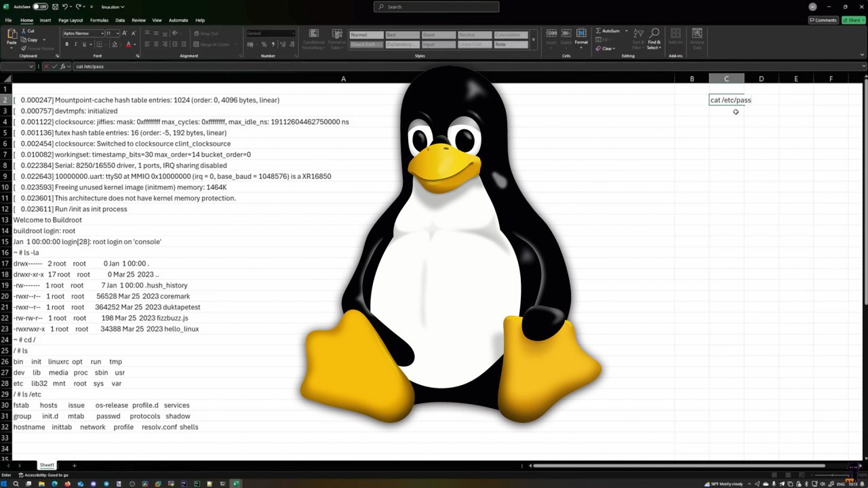Apply the Note cell style
Screen dimensions: 868x488
pyautogui.click(x=510, y=45)
